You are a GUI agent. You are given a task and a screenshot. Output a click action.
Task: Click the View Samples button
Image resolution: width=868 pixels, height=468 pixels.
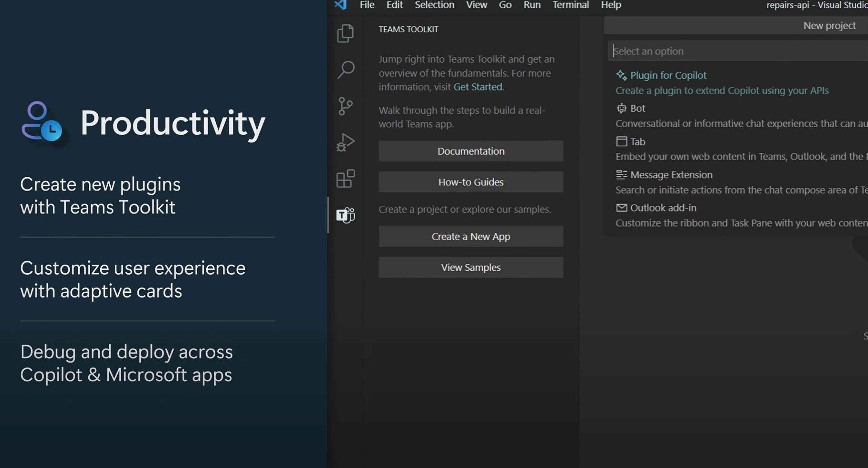(471, 267)
